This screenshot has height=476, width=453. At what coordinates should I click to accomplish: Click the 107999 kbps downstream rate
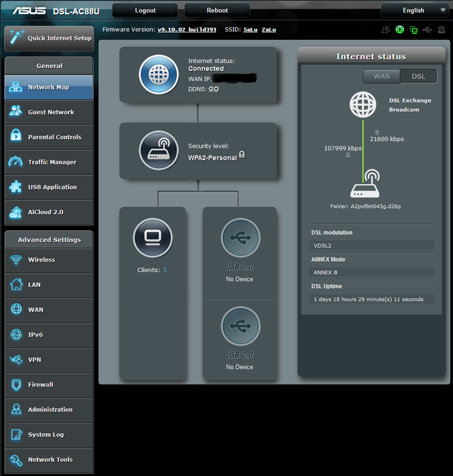click(x=343, y=148)
